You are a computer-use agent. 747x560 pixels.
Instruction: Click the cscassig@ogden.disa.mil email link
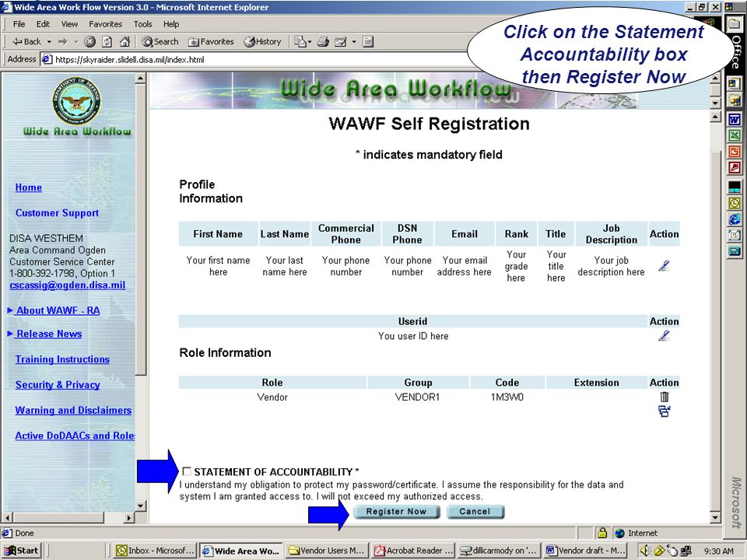click(67, 285)
